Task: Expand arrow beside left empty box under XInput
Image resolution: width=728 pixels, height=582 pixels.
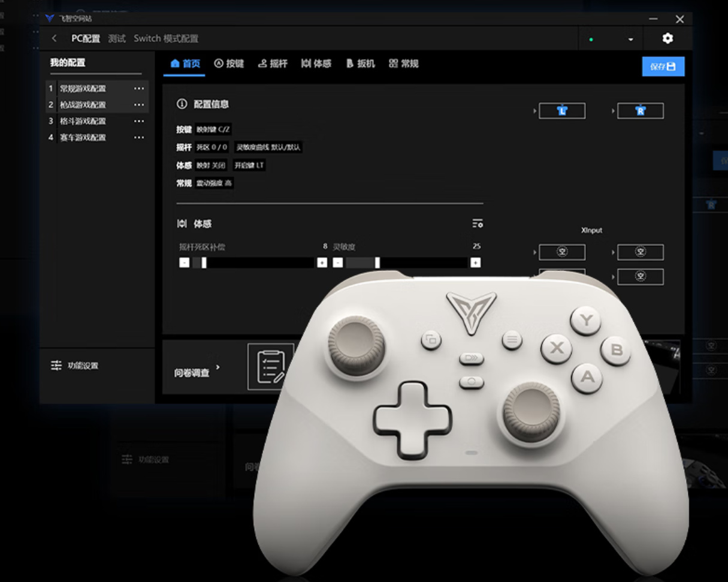Action: [x=534, y=252]
